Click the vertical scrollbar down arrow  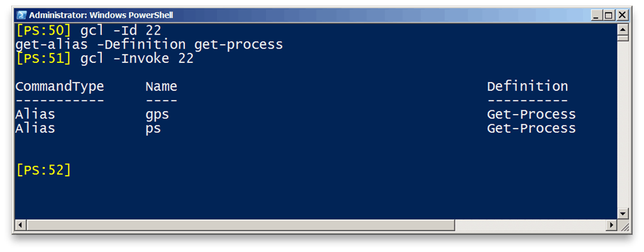coord(623,214)
